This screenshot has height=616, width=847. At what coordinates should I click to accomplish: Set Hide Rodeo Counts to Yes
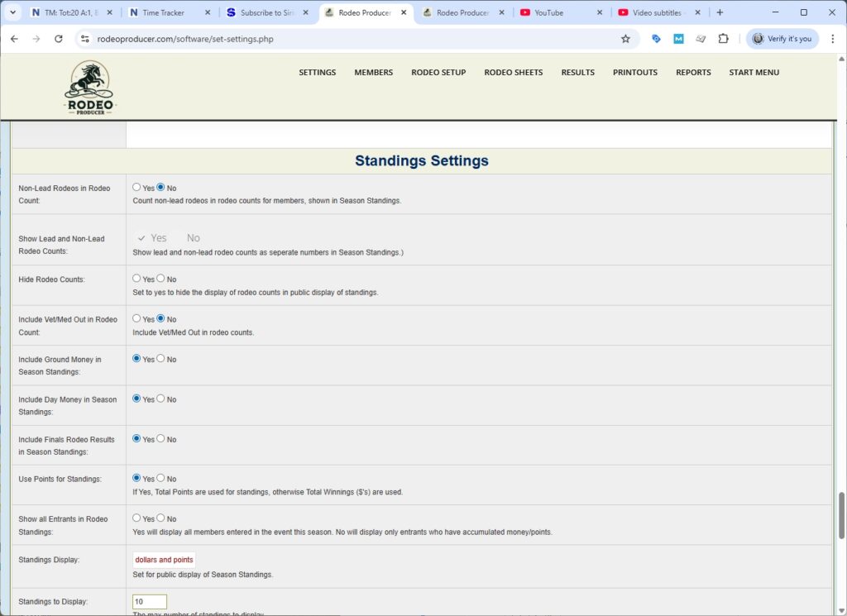(x=136, y=278)
